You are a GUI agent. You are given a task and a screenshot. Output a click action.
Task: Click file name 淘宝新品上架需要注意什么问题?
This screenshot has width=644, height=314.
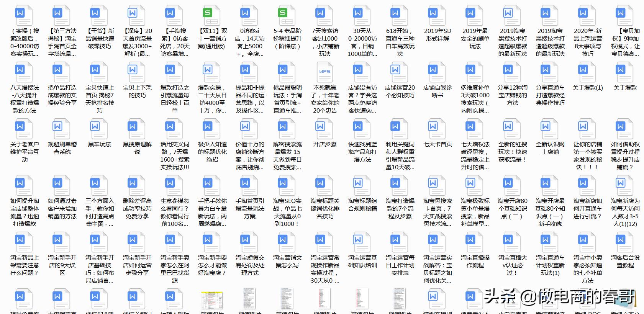point(25,265)
